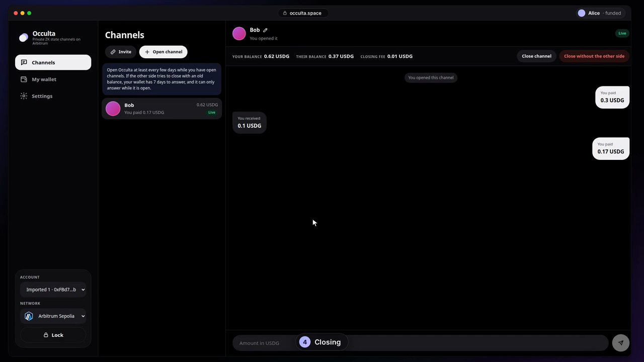
Task: Click the pencil edit icon next to Bob
Action: [265, 30]
